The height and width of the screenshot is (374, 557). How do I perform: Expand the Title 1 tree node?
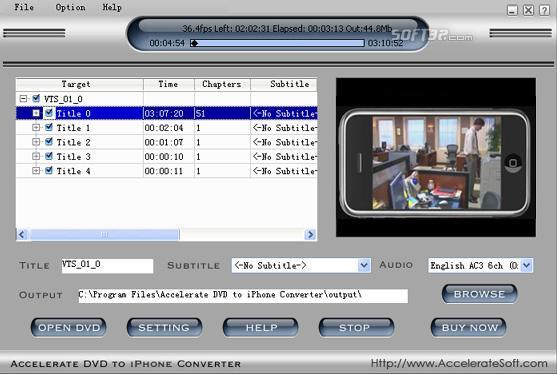tap(36, 127)
